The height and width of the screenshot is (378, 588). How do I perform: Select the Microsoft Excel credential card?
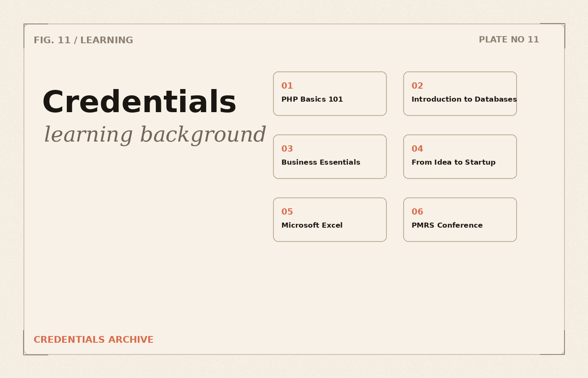[x=330, y=220]
